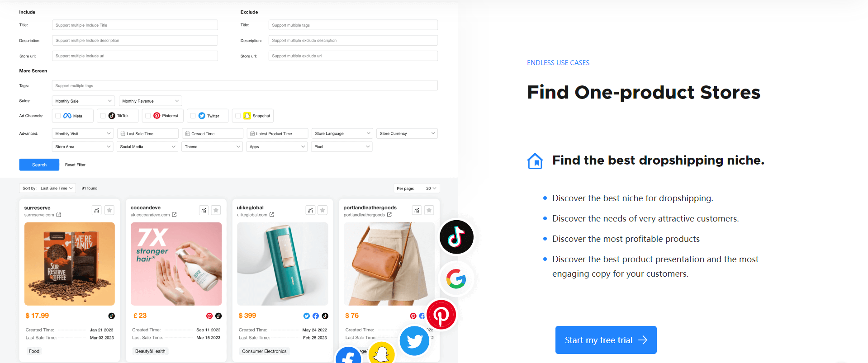Open the Sort by Last Sale Time dropdown
The image size is (868, 363).
pyautogui.click(x=47, y=188)
